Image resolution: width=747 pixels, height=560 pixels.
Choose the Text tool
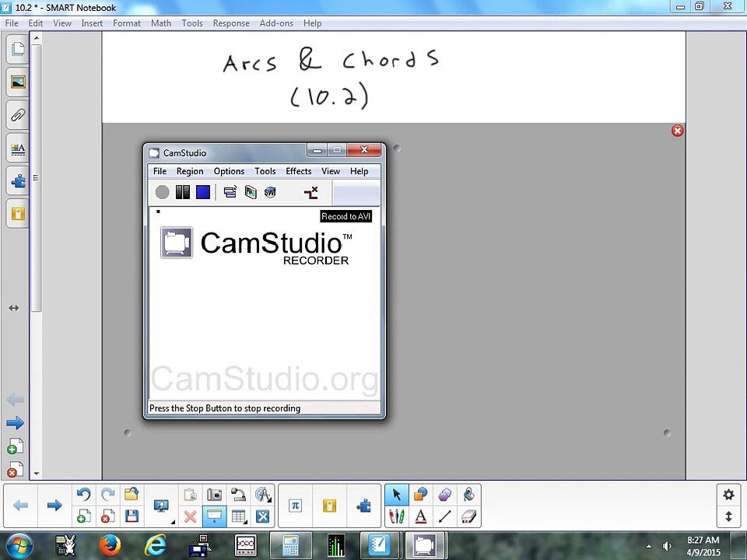(x=420, y=516)
